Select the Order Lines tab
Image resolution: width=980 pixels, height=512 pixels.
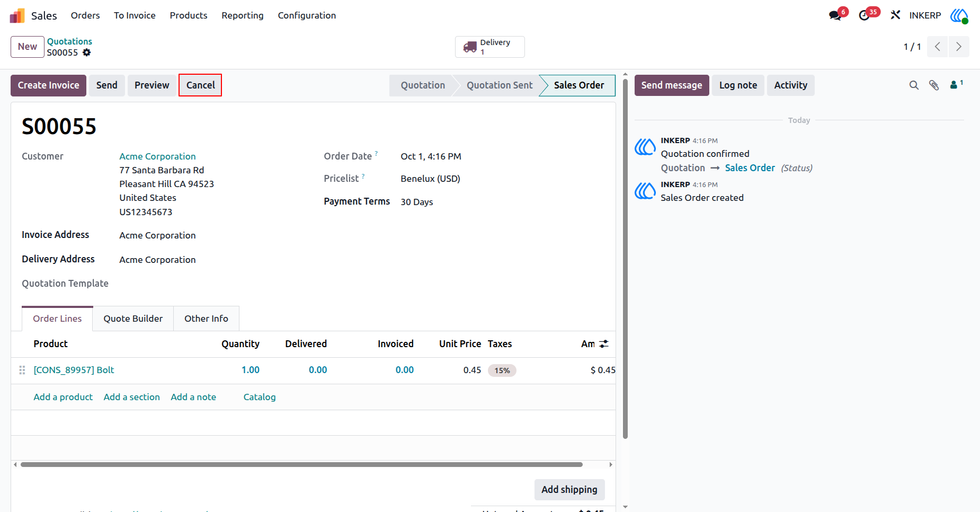pyautogui.click(x=57, y=319)
